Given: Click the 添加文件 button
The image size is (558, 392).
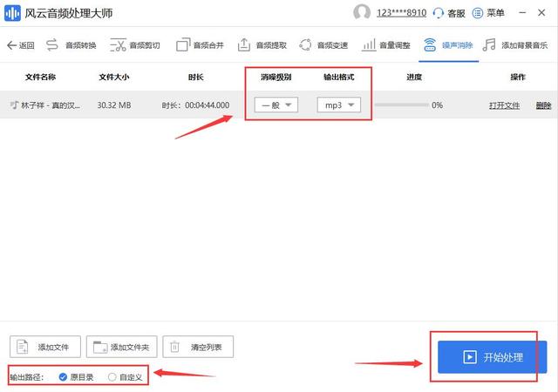Looking at the screenshot, I should click(x=45, y=347).
